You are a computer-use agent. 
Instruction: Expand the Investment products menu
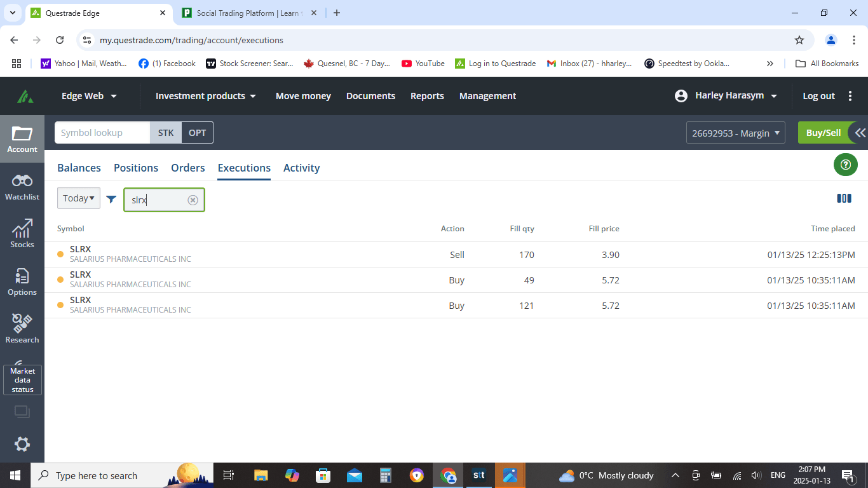click(x=206, y=96)
